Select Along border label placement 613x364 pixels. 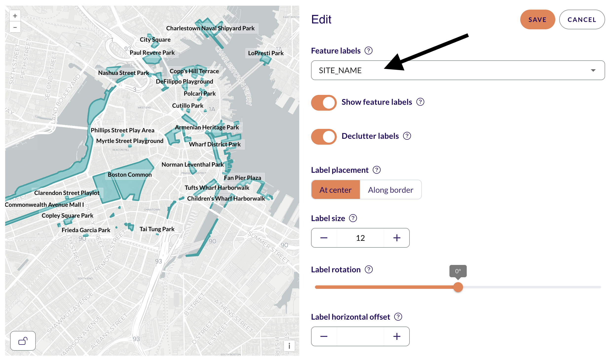[x=391, y=190]
